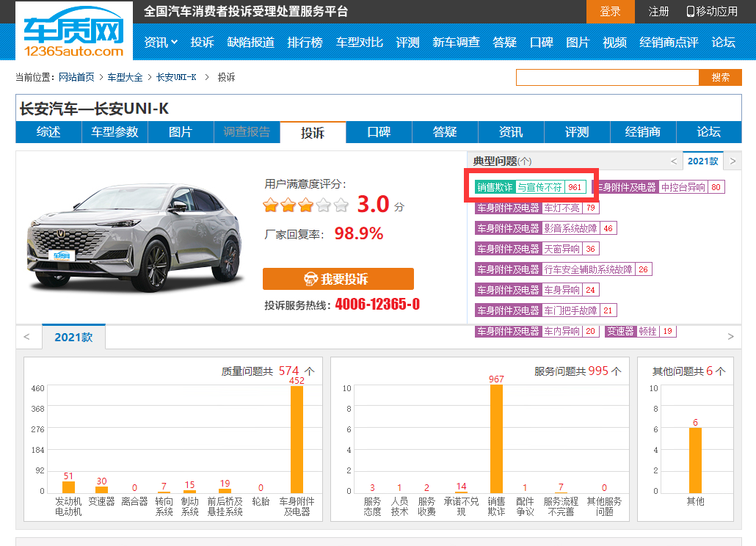This screenshot has width=756, height=546.
Task: Select 2021款 tab in 典型问题 panel
Action: [702, 161]
